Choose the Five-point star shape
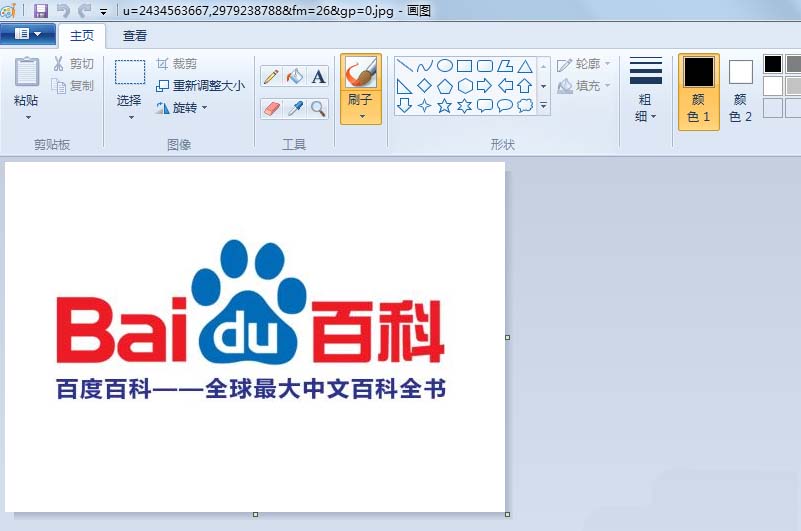The height and width of the screenshot is (531, 801). click(x=445, y=106)
